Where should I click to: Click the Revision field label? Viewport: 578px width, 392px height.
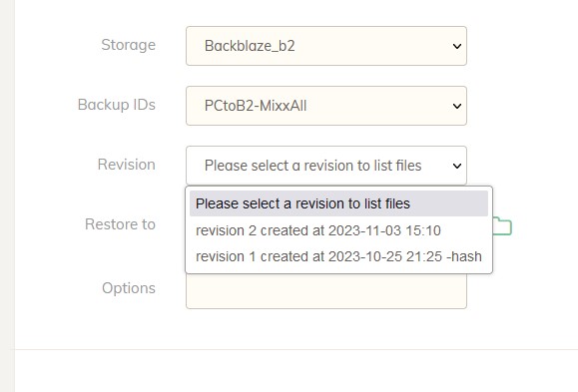point(127,165)
